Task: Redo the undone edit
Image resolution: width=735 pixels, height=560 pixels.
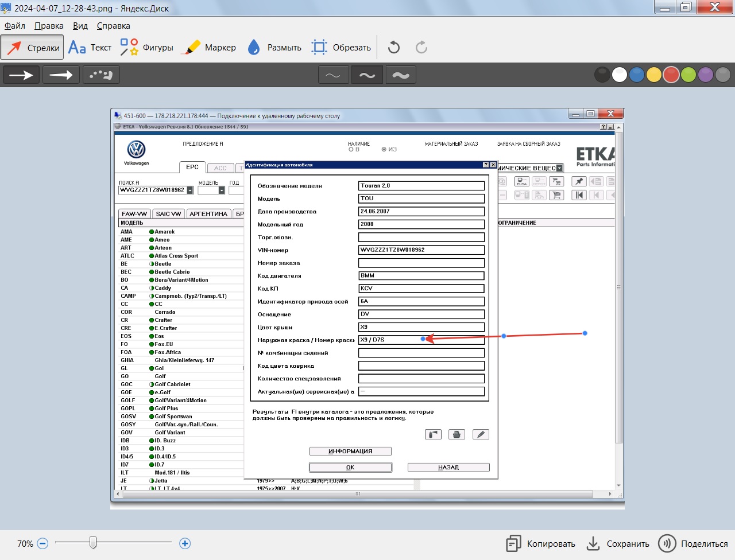Action: (x=421, y=47)
